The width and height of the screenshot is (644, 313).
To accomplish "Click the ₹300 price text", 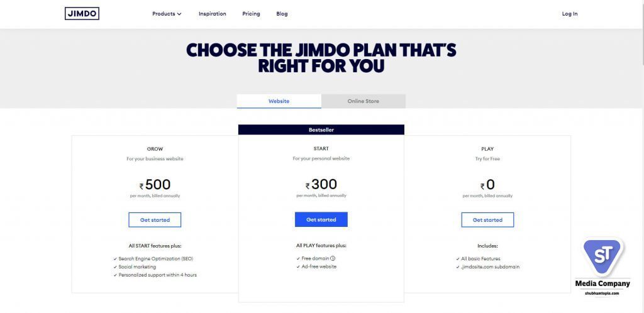I will (321, 184).
